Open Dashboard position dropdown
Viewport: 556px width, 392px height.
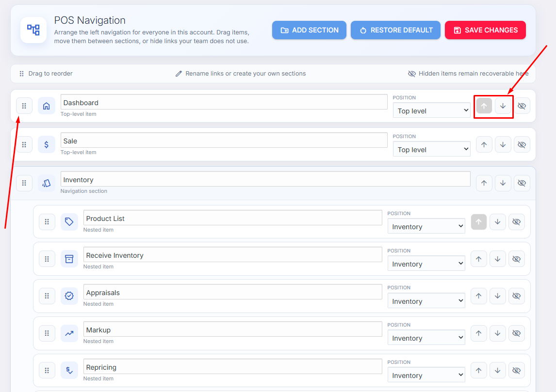coord(431,110)
